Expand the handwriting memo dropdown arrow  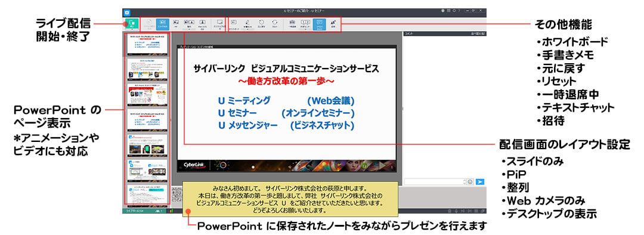247,29
